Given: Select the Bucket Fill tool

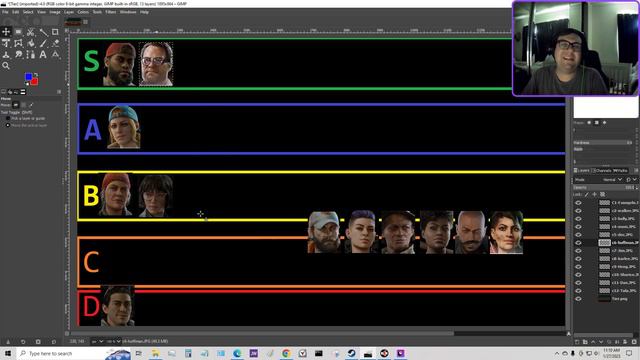Looking at the screenshot, I should pos(31,43).
